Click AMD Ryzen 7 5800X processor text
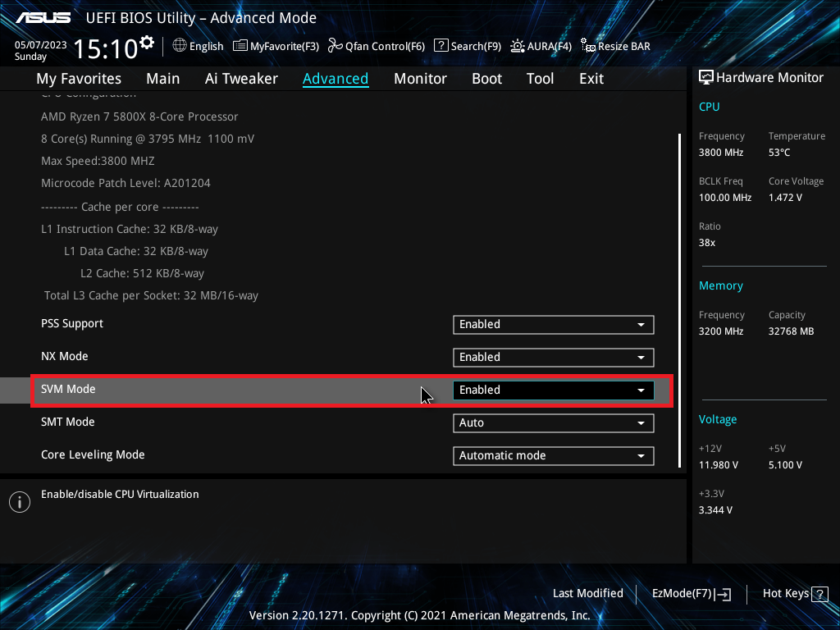Viewport: 840px width, 630px height. click(139, 116)
